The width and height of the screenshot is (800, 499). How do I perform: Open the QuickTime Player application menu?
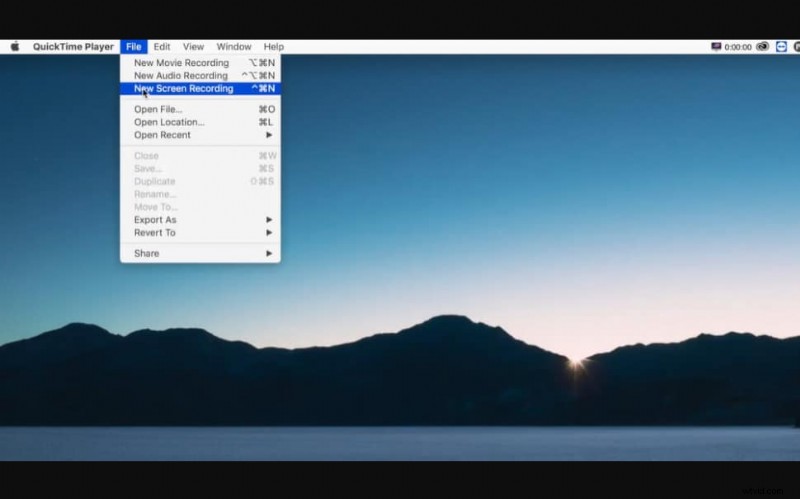[x=73, y=46]
